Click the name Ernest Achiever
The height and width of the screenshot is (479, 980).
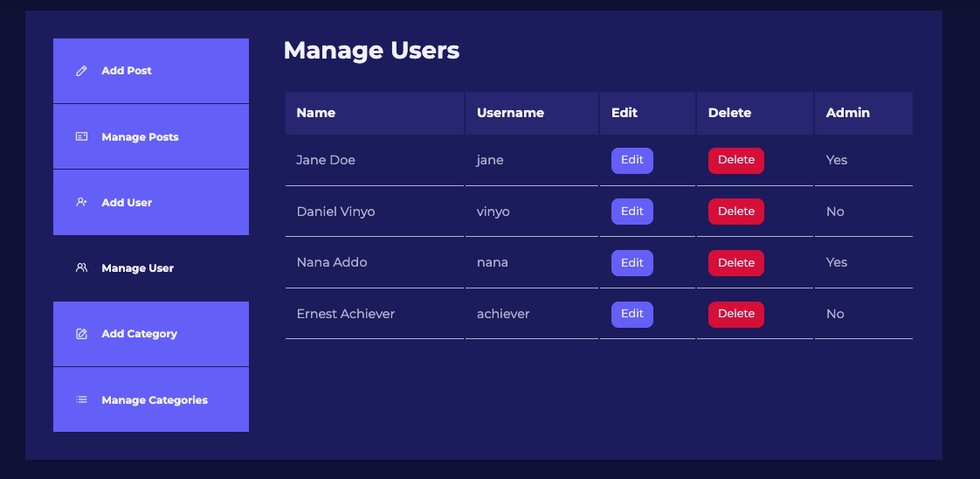pos(346,314)
